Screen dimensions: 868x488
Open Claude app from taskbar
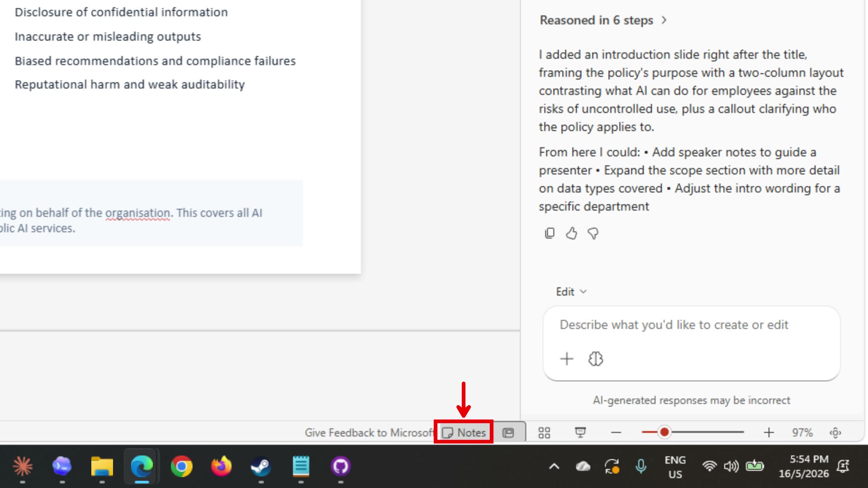click(23, 466)
